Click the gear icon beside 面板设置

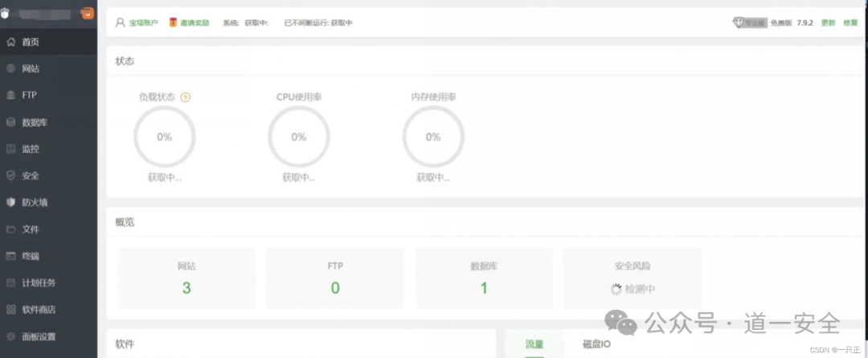tap(11, 336)
